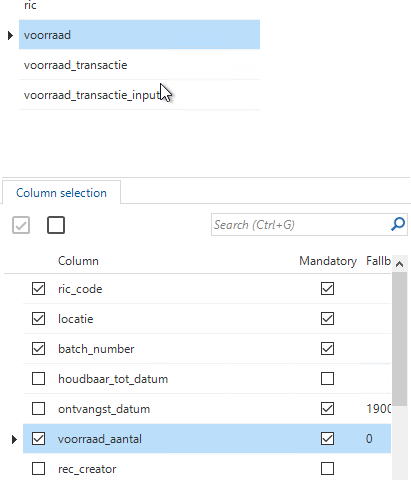The image size is (411, 480).
Task: Select the ric table row
Action: point(139,7)
